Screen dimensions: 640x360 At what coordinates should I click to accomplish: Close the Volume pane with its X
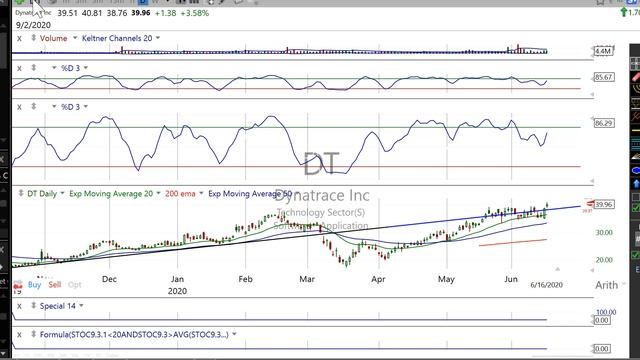19,39
